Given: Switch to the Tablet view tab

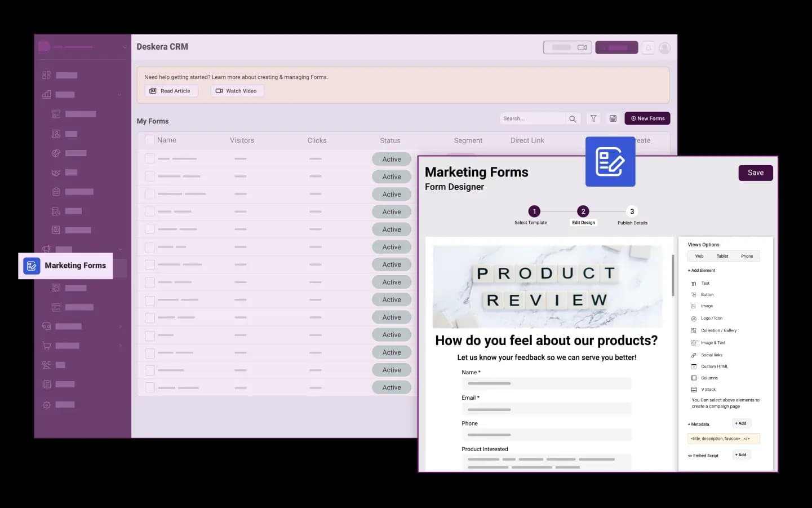Looking at the screenshot, I should point(722,256).
